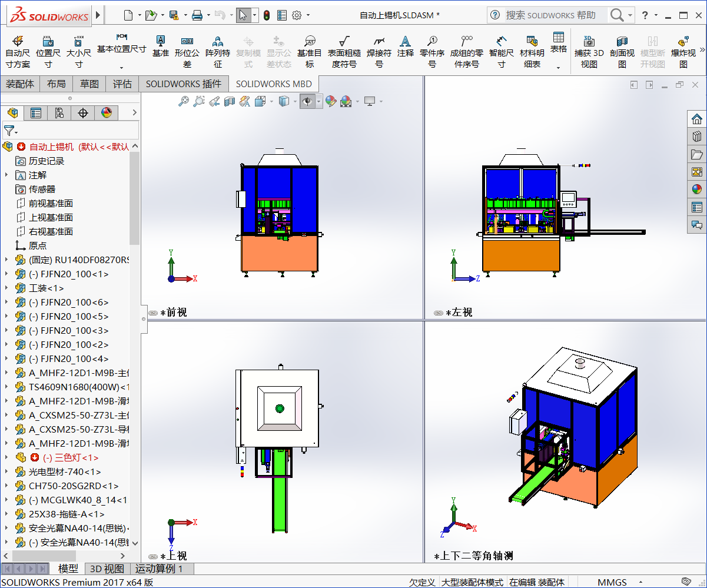The image size is (707, 588).
Task: Click the Zoom to Area view icon
Action: click(x=199, y=101)
